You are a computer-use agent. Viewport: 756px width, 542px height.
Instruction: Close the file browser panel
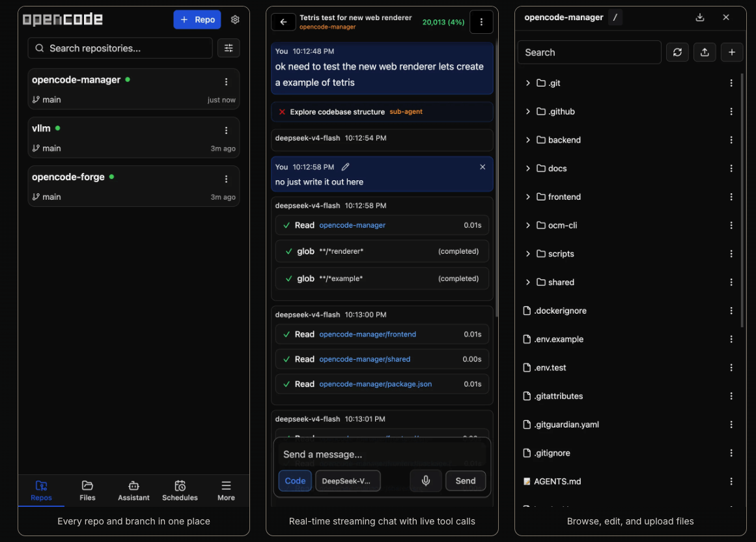click(x=726, y=18)
